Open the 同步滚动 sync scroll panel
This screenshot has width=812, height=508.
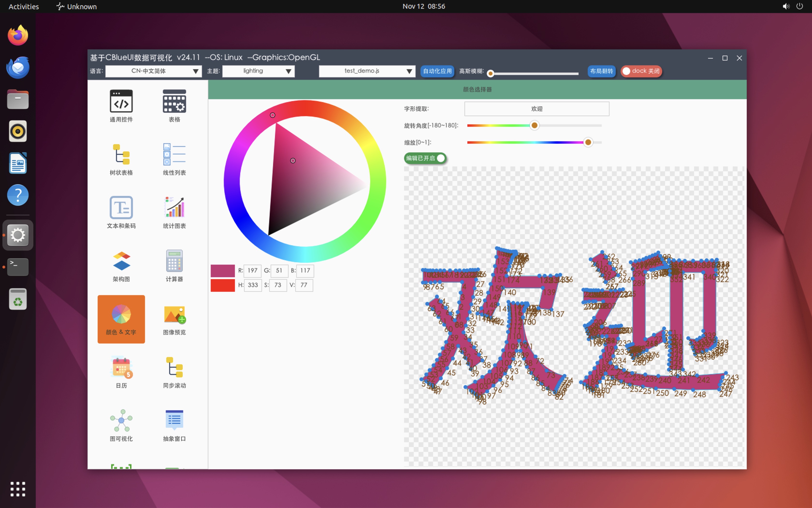pyautogui.click(x=174, y=372)
